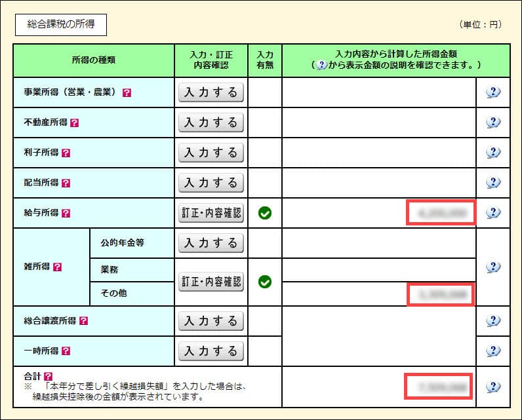
Task: Open the red help icon next to 利子所得
Action: (66, 153)
